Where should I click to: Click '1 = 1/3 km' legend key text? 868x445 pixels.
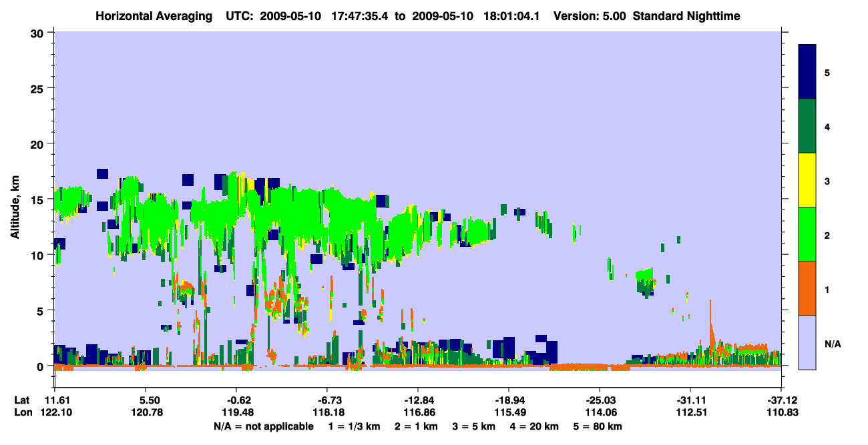tap(355, 426)
